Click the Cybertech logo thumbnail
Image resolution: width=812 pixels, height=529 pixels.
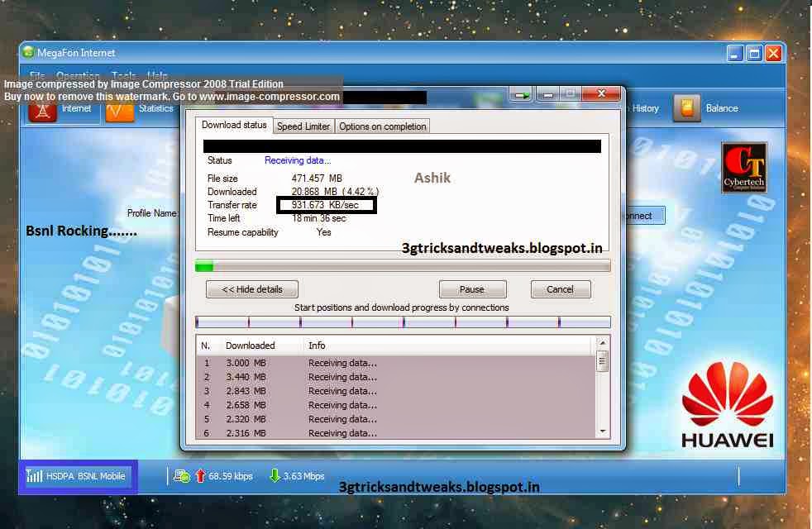click(x=744, y=168)
